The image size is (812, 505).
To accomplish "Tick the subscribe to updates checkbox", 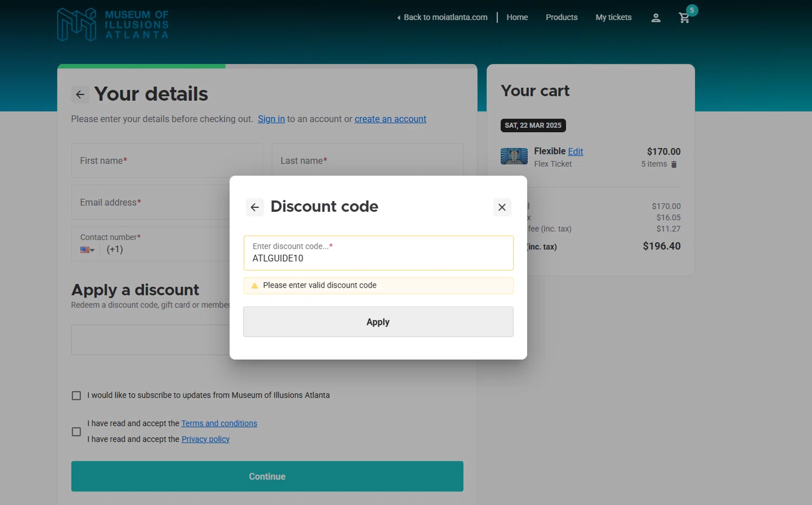I will tap(76, 396).
